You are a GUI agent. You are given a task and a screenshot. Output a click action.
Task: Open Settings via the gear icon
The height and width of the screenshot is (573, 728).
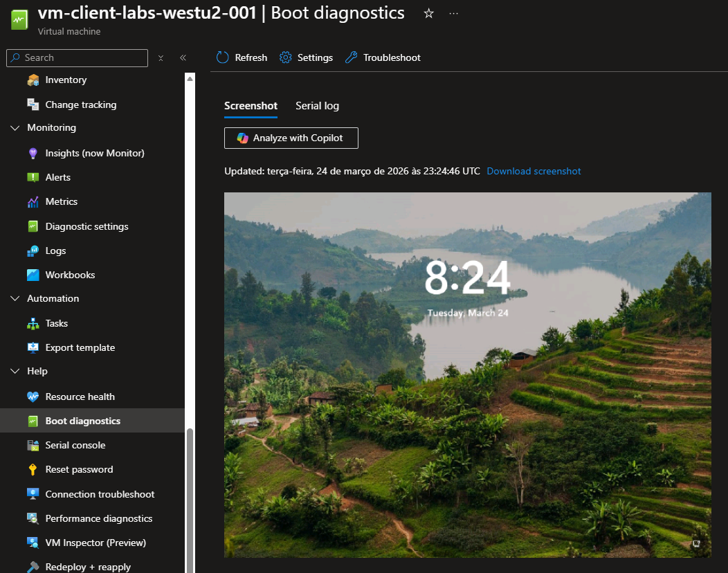click(286, 57)
